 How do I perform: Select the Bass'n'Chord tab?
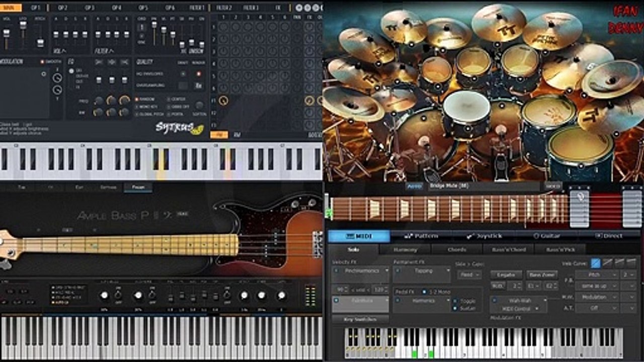[x=508, y=249]
